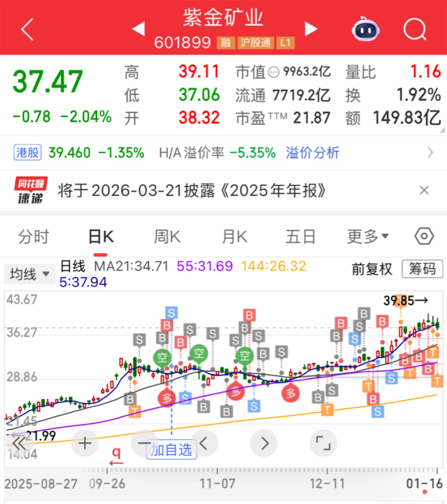Move chart right with right chevron button
Image resolution: width=447 pixels, height=504 pixels.
tap(264, 443)
